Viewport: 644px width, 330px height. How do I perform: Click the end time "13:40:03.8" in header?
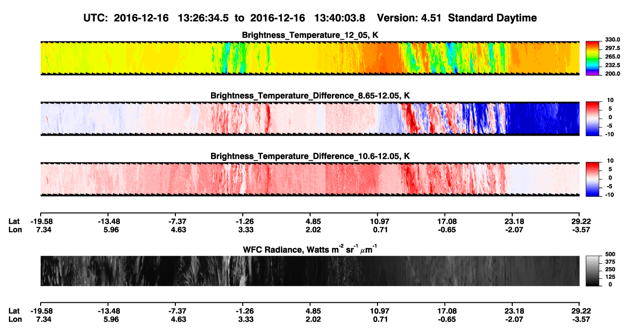339,18
